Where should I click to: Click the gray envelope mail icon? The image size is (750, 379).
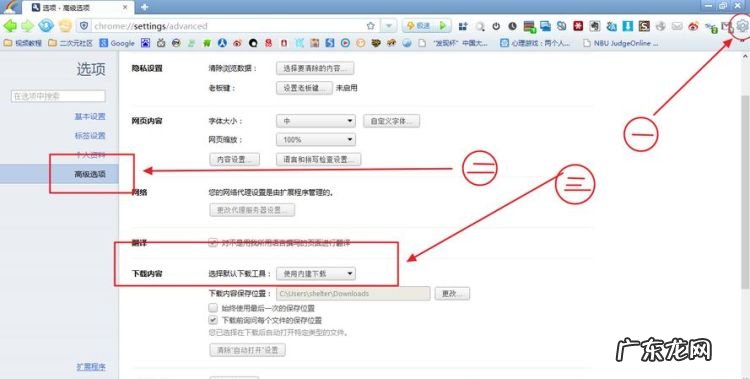pyautogui.click(x=677, y=26)
